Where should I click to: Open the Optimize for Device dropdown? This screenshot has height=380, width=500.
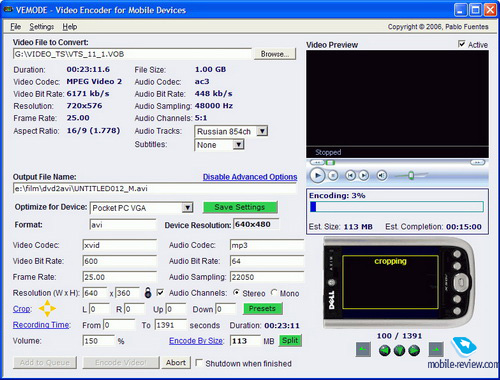(x=187, y=208)
